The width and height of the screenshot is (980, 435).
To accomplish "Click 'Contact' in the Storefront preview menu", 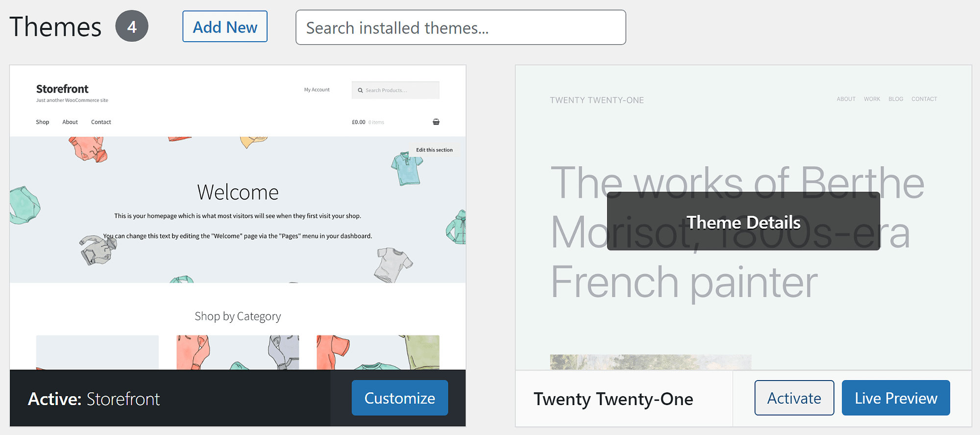I will click(101, 122).
